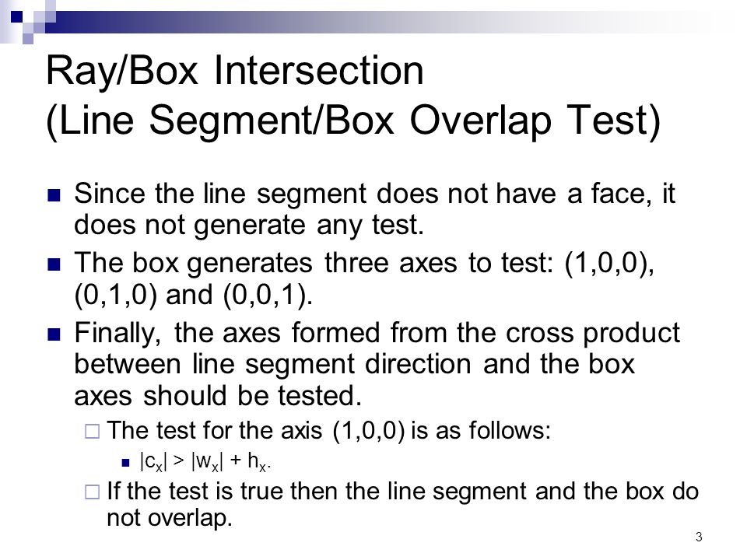
Task: Click the text '(0,1,0) and (0,0,1).'
Action: [x=194, y=295]
